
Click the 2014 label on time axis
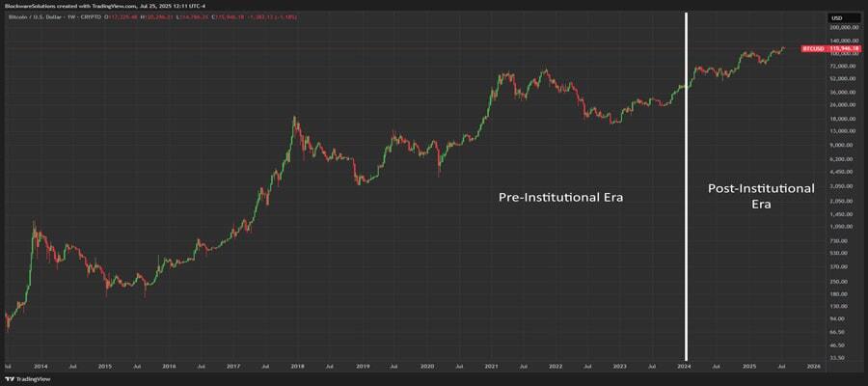pos(40,366)
